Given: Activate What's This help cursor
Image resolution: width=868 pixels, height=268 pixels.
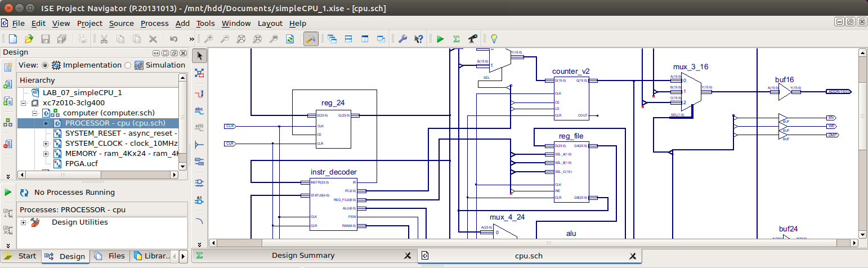Looking at the screenshot, I should [x=418, y=39].
